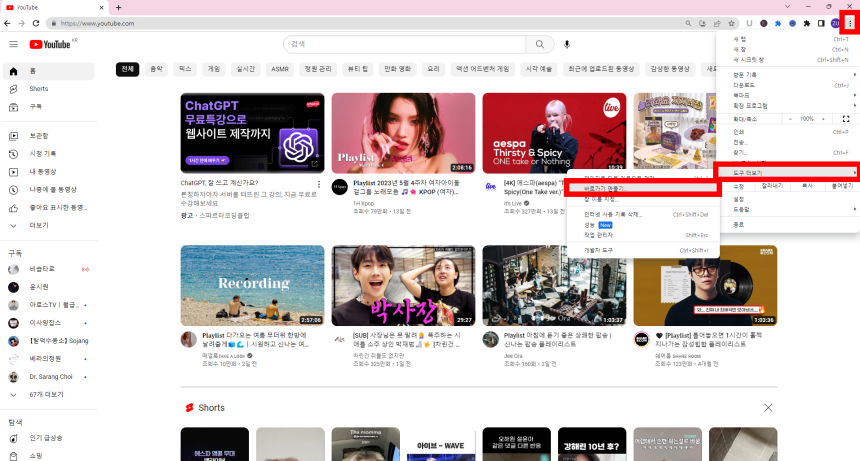Viewport: 860px width, 461px height.
Task: Open 인기 급상승 trending in sidebar
Action: (48, 438)
